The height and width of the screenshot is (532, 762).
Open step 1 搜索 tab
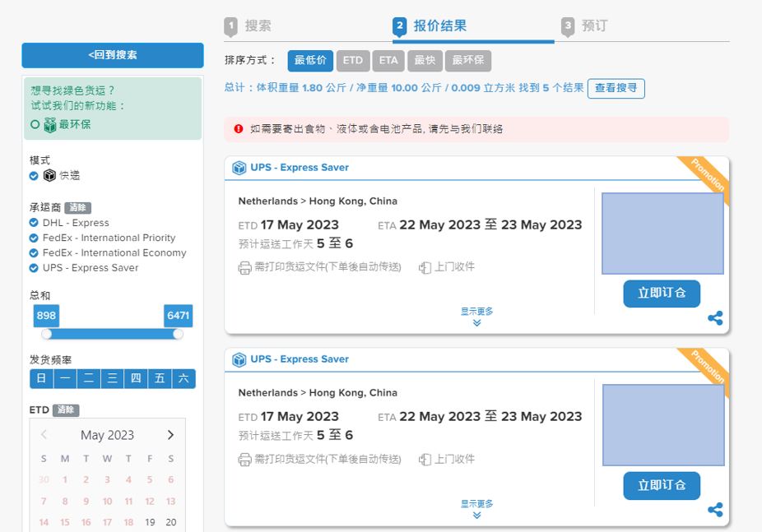(x=248, y=25)
